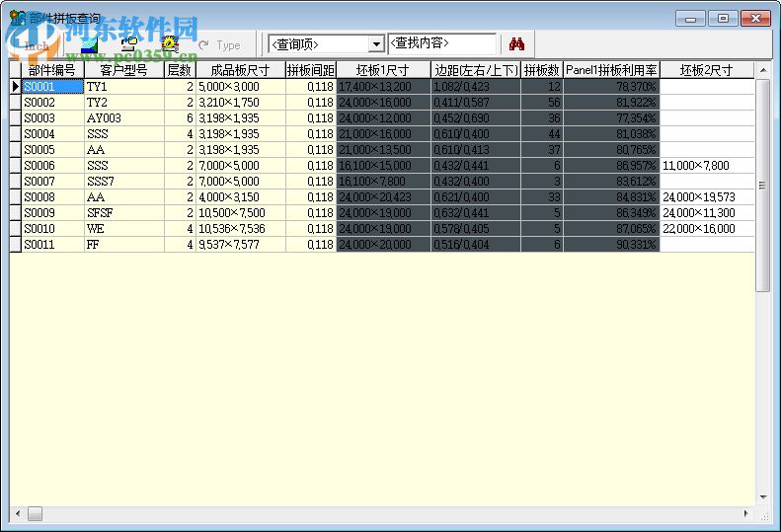Click the yellow gear toolbar icon
The height and width of the screenshot is (532, 781).
[171, 44]
